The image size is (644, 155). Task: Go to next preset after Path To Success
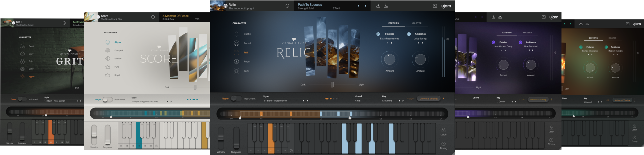point(366,6)
